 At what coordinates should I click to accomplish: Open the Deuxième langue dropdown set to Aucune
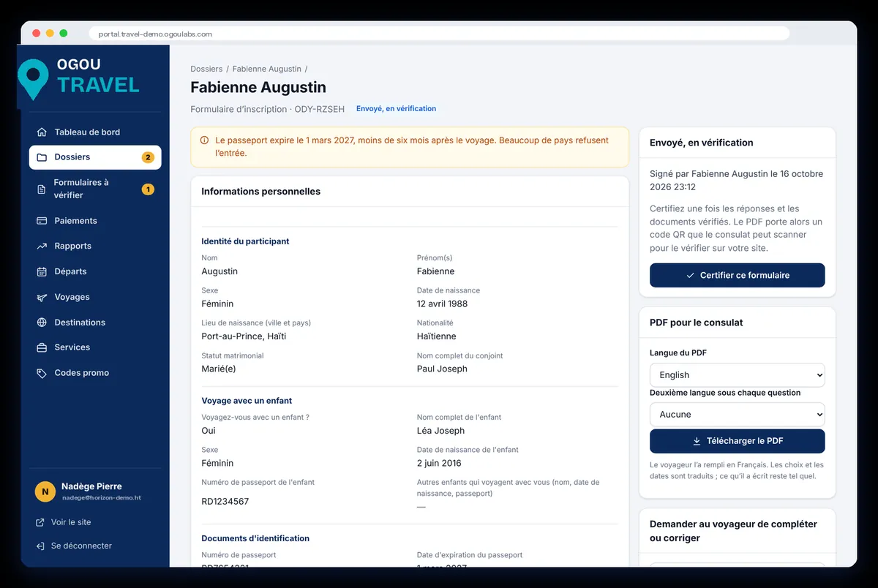point(738,414)
